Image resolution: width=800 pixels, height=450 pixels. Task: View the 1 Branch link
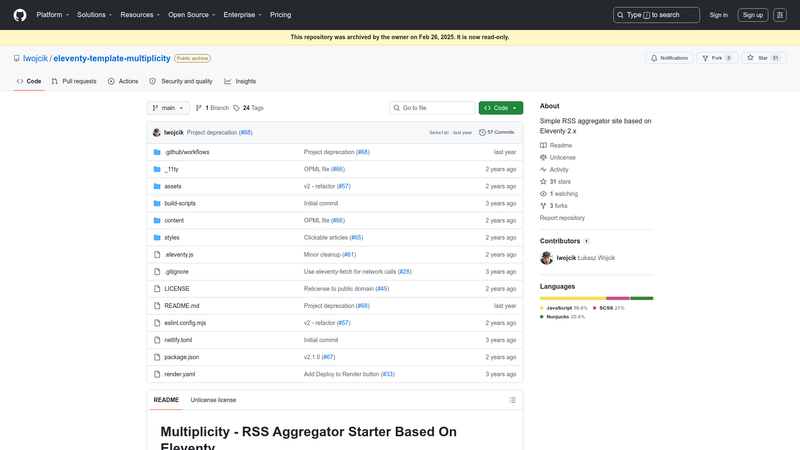coord(212,108)
